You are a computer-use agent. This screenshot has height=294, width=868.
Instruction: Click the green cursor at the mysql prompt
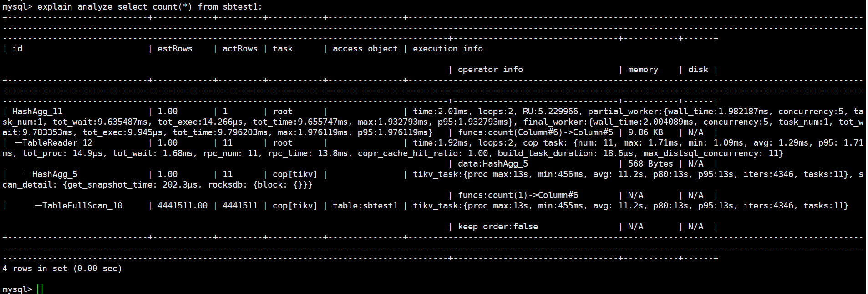(40, 289)
